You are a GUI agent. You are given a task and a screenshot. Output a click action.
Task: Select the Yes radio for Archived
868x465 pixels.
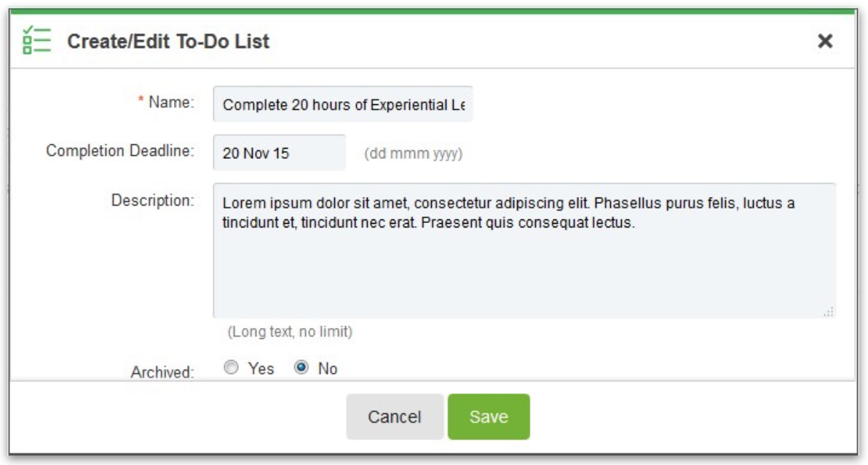click(x=231, y=367)
